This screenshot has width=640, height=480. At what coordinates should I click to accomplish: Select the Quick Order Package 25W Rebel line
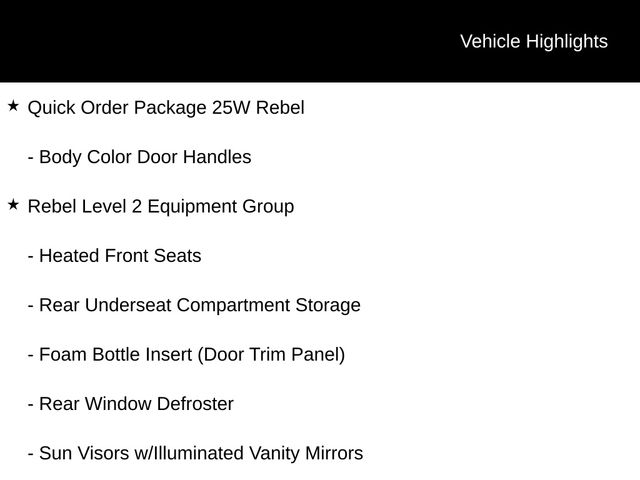(x=166, y=107)
